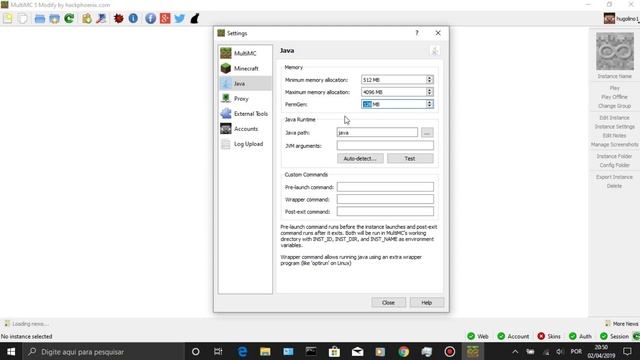
Task: Click Instance Settings in the side panel
Action: (614, 127)
